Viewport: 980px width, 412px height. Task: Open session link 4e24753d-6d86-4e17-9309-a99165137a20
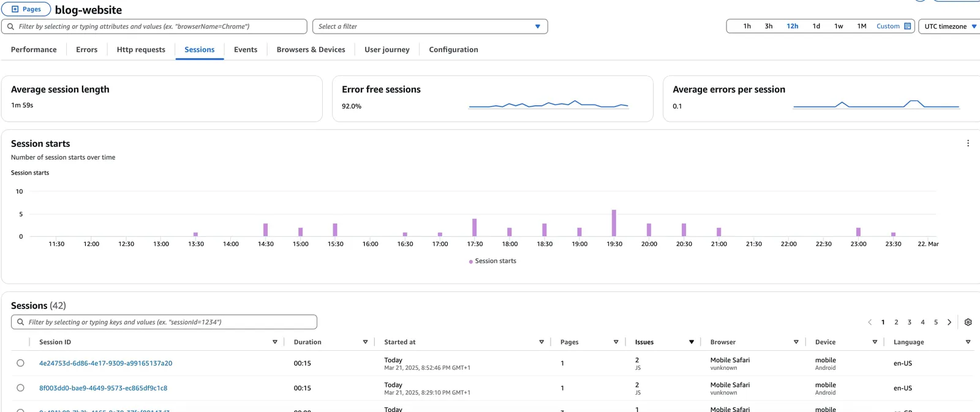pos(105,363)
